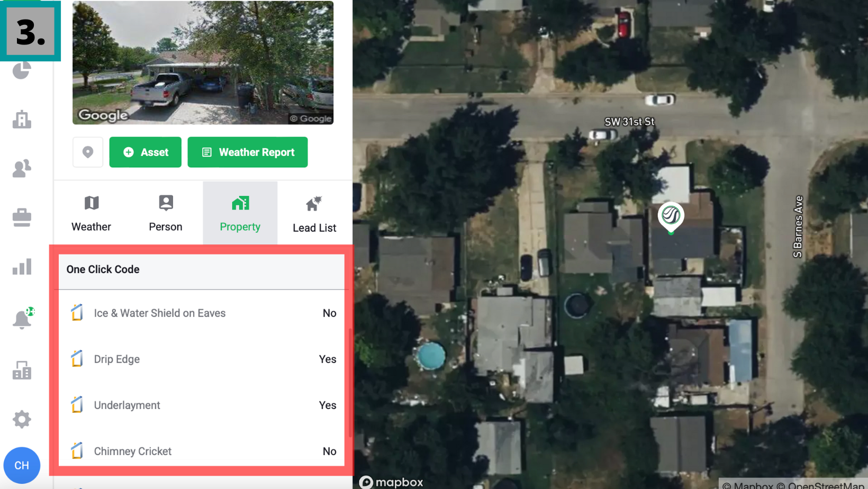Switch to the Person tab

(166, 213)
